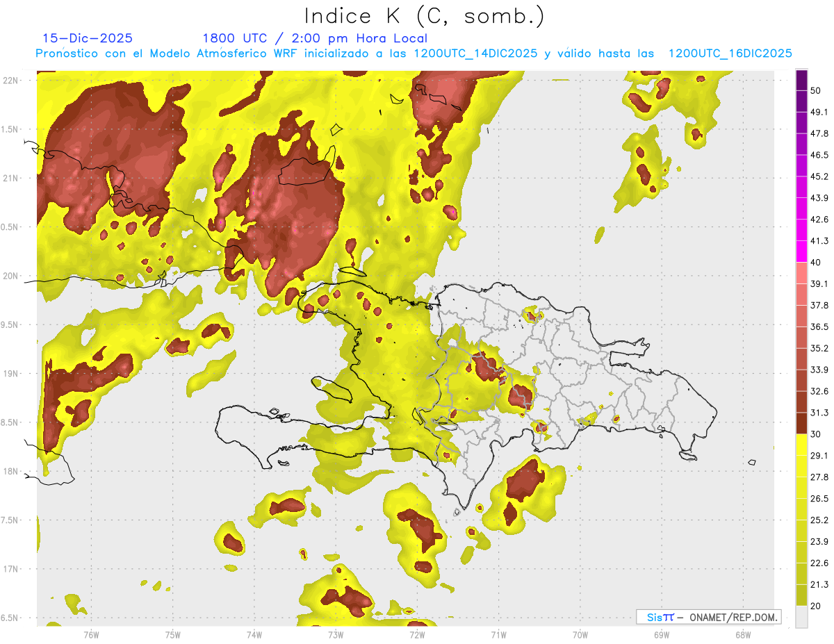Click the "75W" longitude label
The height and width of the screenshot is (644, 834).
[172, 634]
